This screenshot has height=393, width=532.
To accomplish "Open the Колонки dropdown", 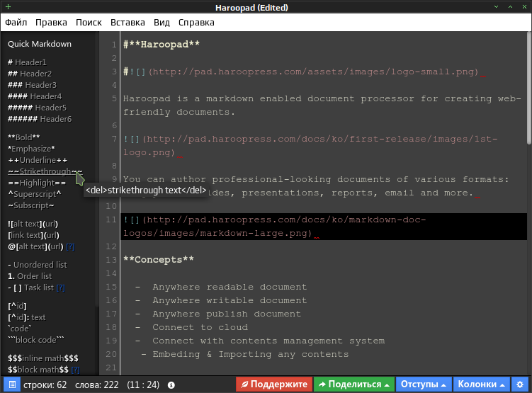I will click(482, 385).
